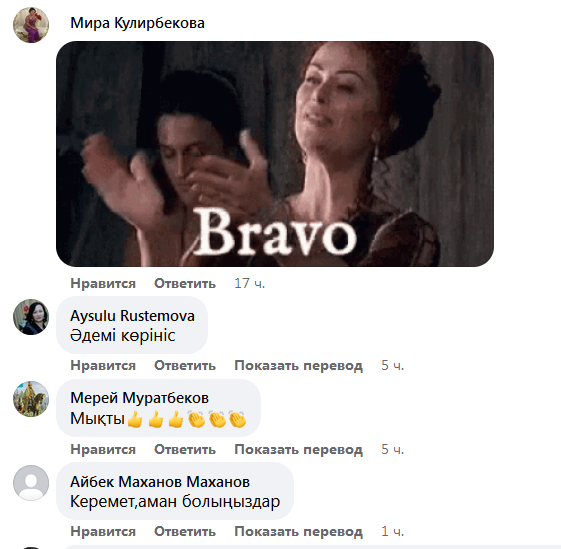Like the Мықты comment
Screen dimensions: 561x549
[x=103, y=449]
